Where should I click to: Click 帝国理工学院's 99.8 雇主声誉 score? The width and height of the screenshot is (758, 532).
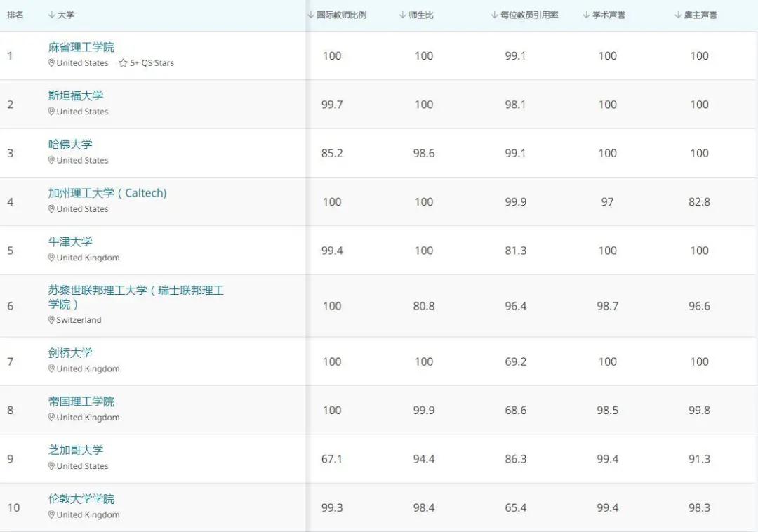(x=700, y=411)
